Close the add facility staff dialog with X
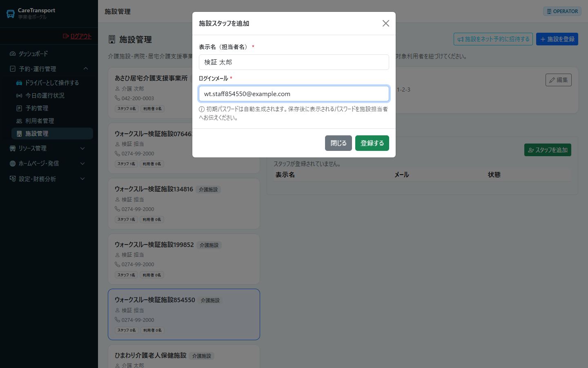Viewport: 588px width, 368px height. coord(385,23)
